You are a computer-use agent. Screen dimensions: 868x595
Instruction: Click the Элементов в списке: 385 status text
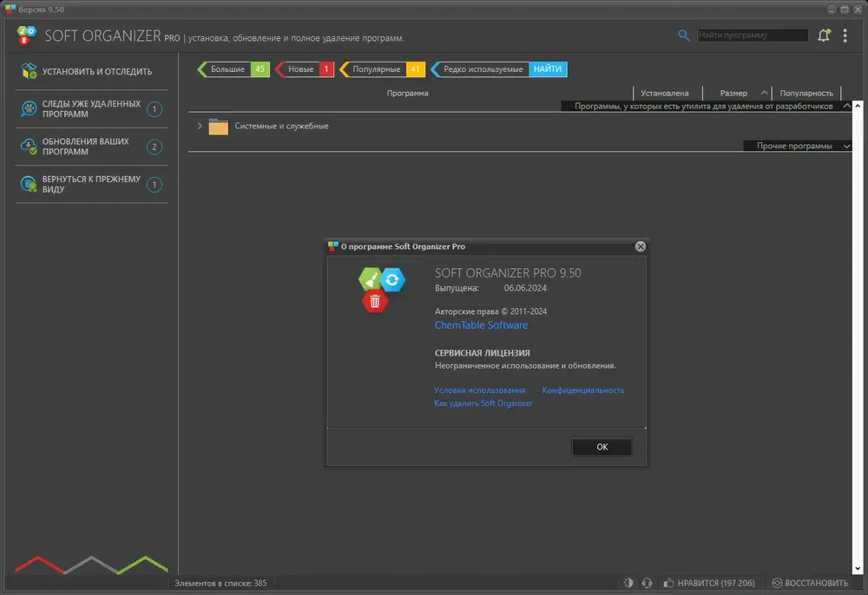point(220,583)
